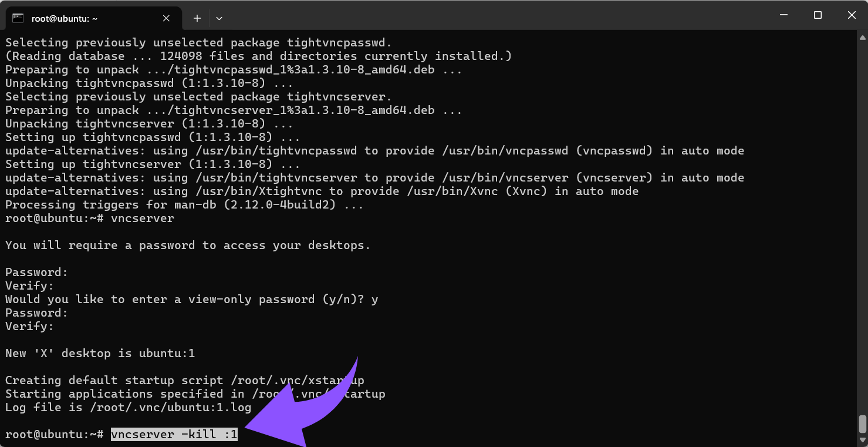Maximize the terminal window
Image resolution: width=868 pixels, height=447 pixels.
click(x=818, y=16)
